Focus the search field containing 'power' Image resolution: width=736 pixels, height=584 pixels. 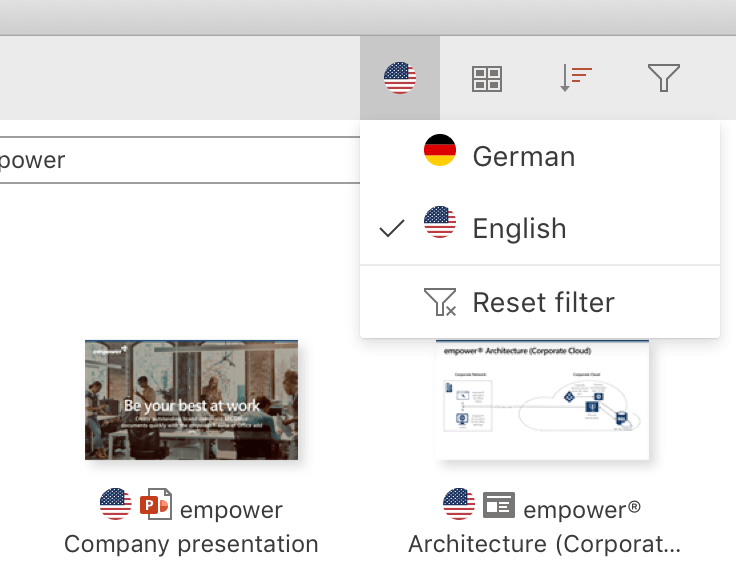[x=180, y=160]
